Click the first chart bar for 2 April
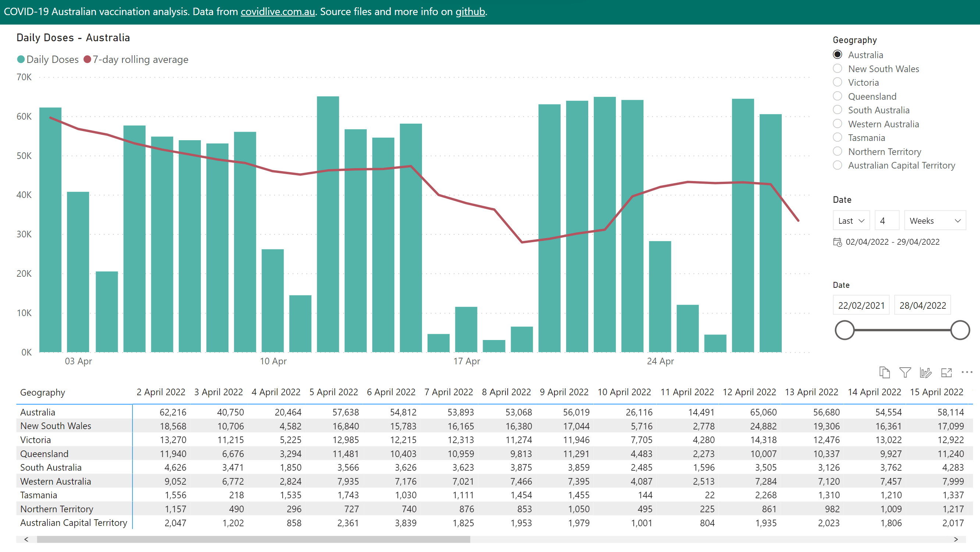This screenshot has height=552, width=980. coord(50,230)
